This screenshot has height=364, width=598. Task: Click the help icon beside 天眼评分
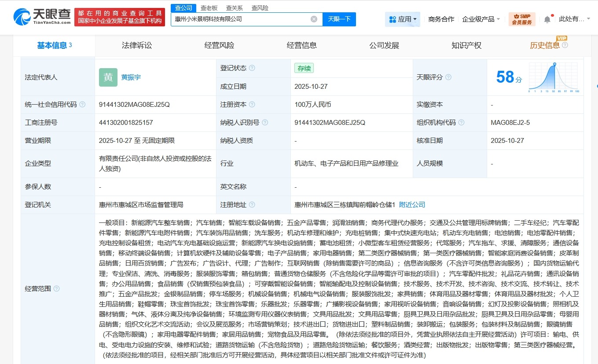pyautogui.click(x=449, y=76)
